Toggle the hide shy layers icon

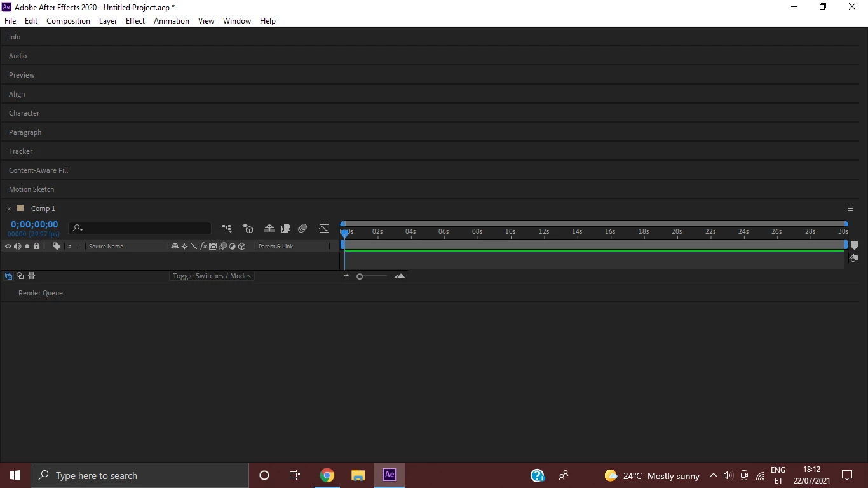(269, 228)
